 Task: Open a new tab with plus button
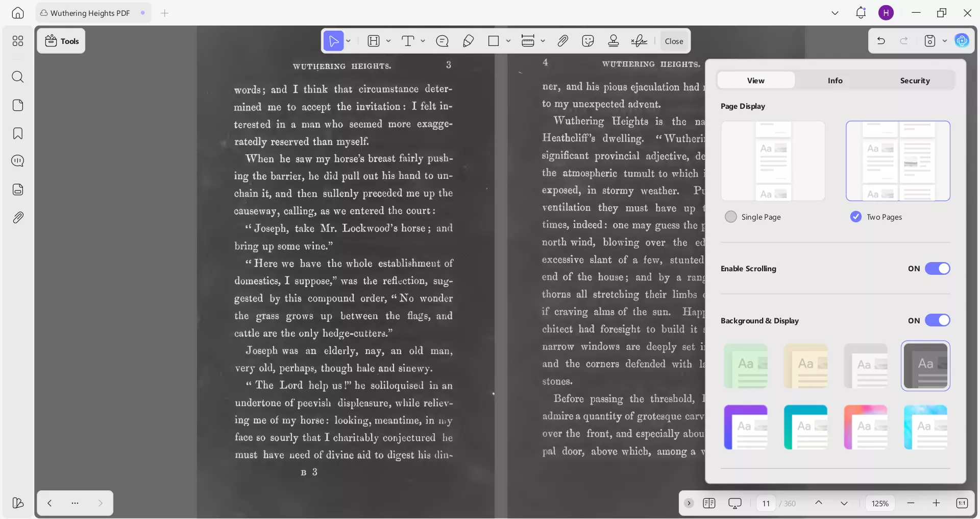pos(164,13)
